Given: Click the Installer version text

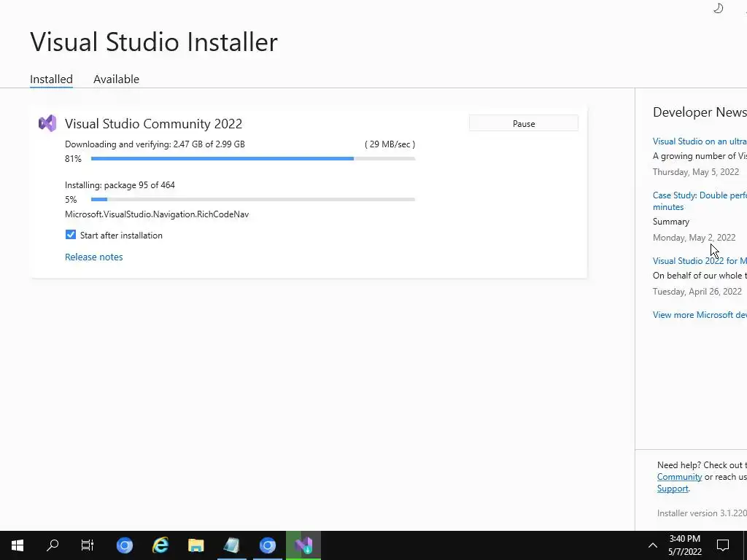Looking at the screenshot, I should (x=702, y=513).
